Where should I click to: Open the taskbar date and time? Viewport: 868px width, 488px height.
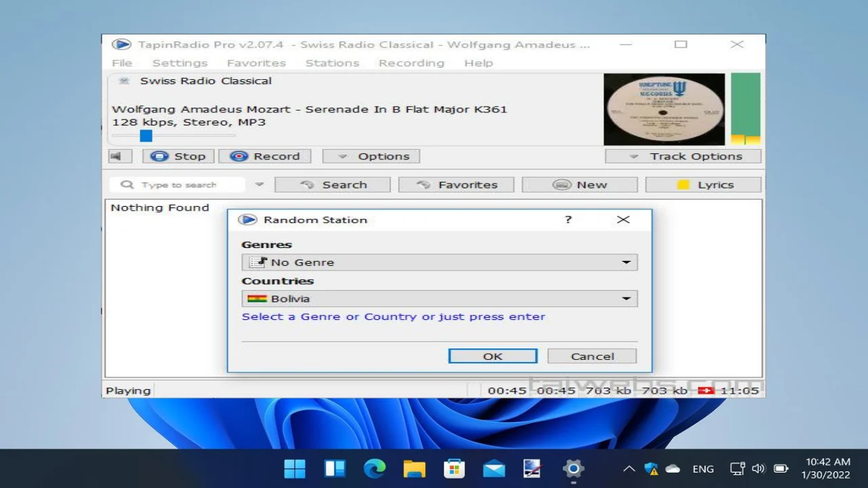coord(826,468)
